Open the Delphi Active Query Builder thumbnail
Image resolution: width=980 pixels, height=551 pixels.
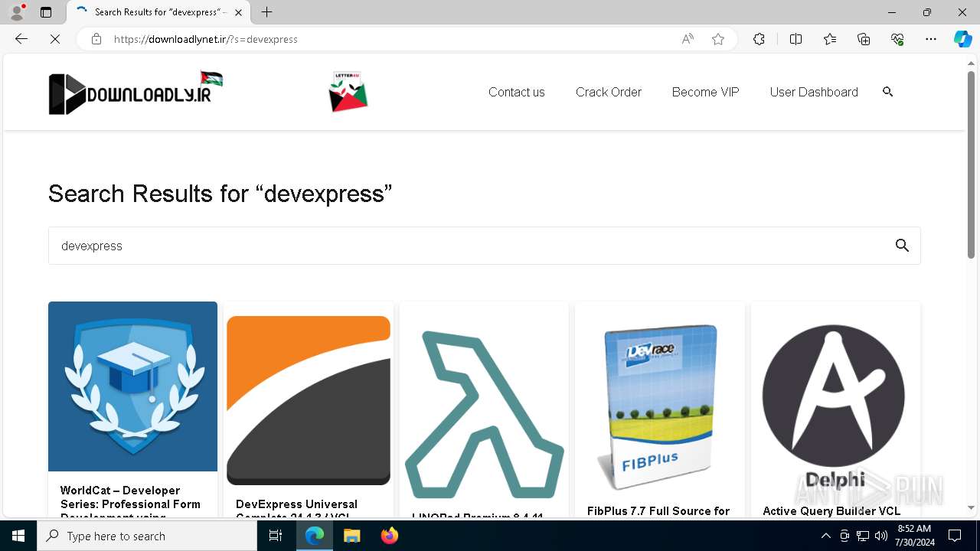click(x=834, y=407)
